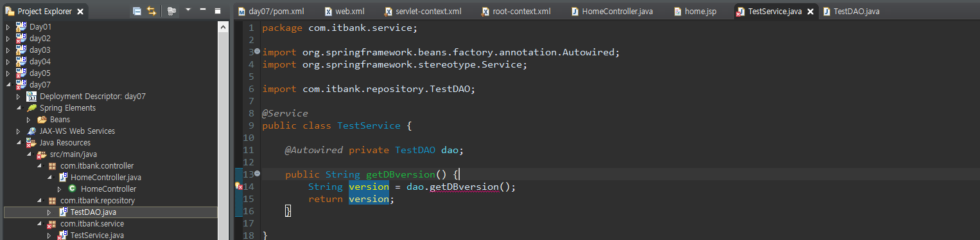The width and height of the screenshot is (980, 240).
Task: Switch to the TestDAO.java editor tab
Action: click(x=852, y=12)
